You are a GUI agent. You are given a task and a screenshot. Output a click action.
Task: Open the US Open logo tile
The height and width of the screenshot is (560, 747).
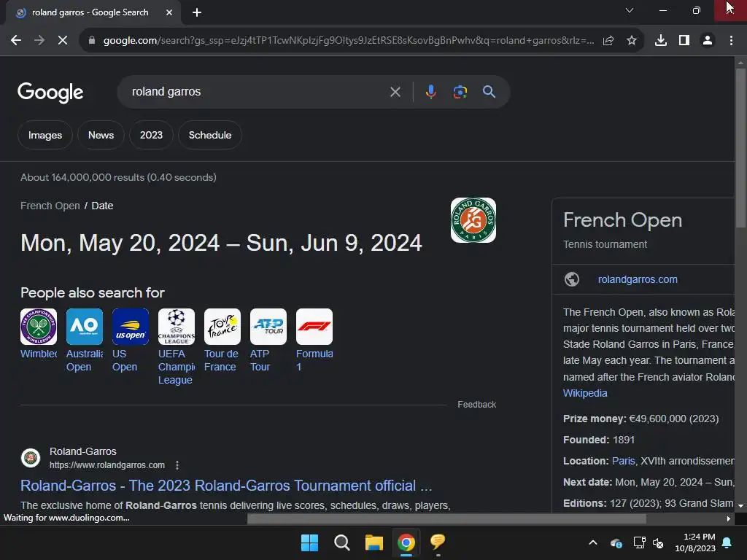tap(131, 327)
